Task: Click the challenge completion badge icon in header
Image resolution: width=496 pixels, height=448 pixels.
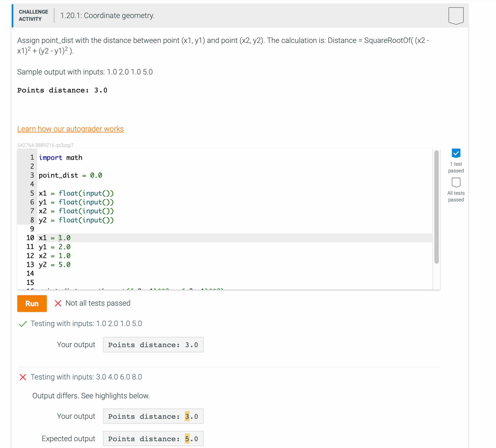Action: pyautogui.click(x=456, y=16)
